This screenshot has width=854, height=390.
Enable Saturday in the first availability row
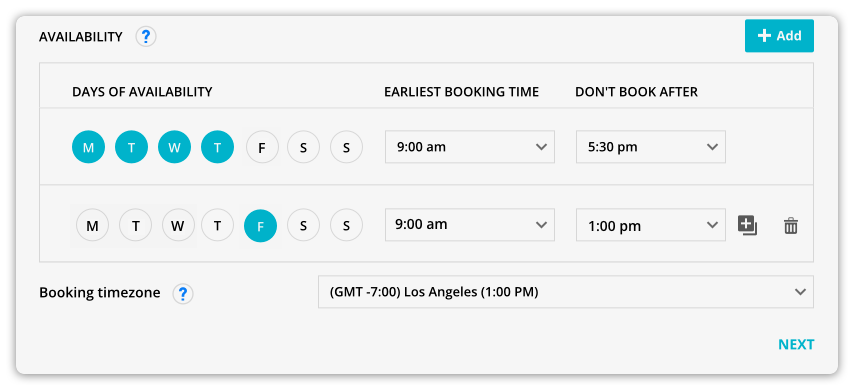click(x=303, y=147)
